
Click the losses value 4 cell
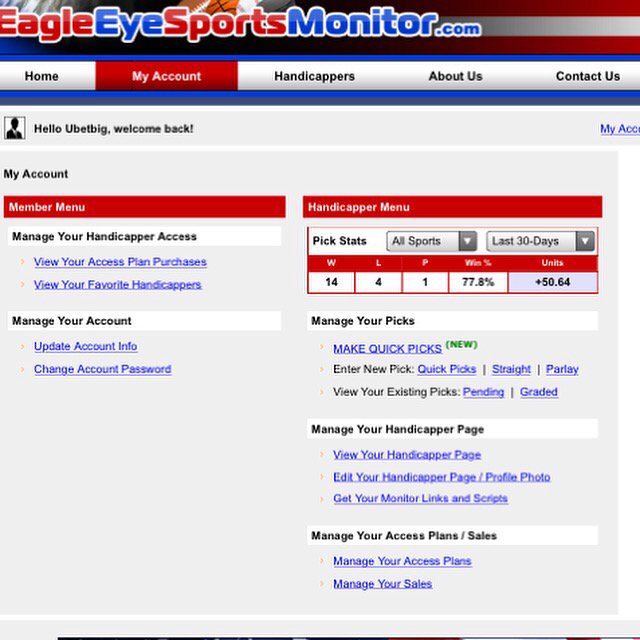[x=378, y=282]
